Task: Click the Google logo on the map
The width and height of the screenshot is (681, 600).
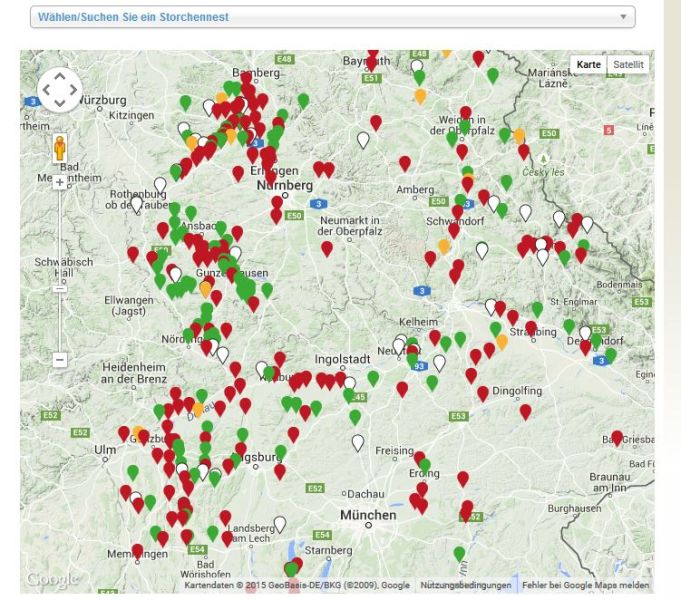Action: click(50, 580)
